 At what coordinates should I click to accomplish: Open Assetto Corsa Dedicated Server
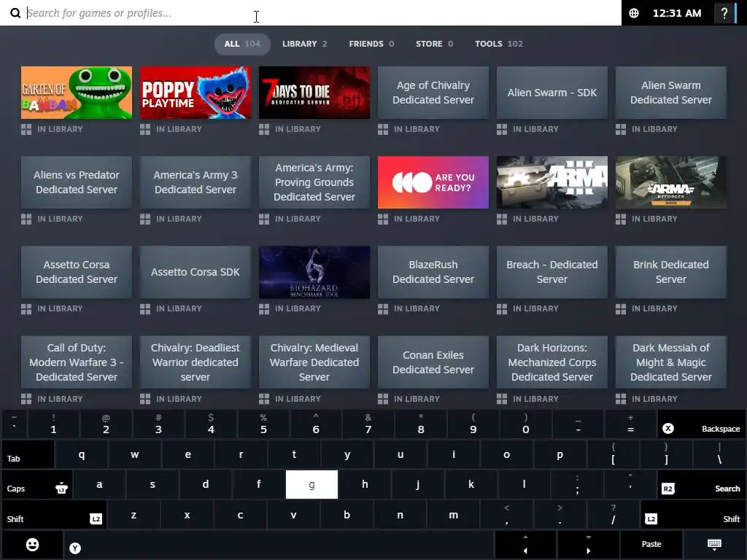pos(76,272)
